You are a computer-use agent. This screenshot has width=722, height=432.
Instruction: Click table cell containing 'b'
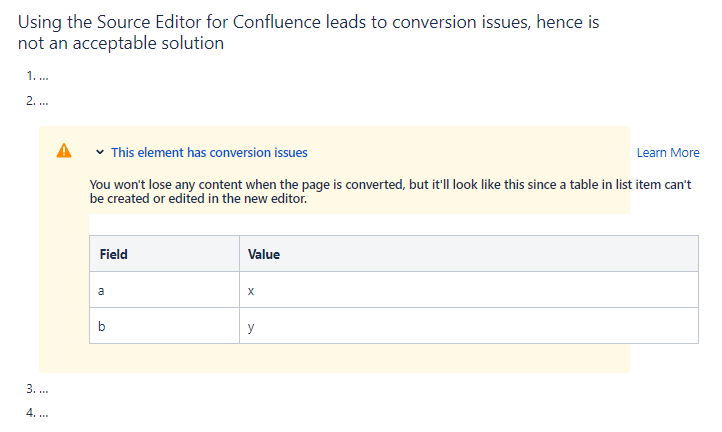click(x=164, y=326)
